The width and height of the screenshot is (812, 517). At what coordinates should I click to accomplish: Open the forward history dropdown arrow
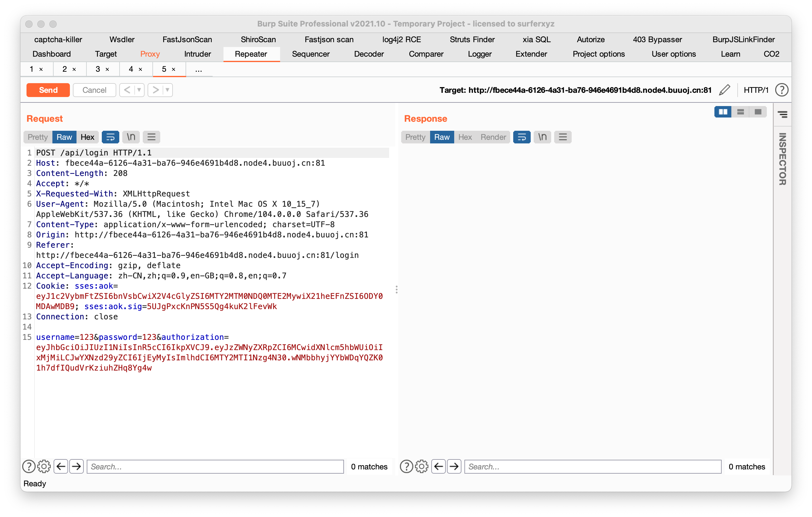[x=167, y=90]
